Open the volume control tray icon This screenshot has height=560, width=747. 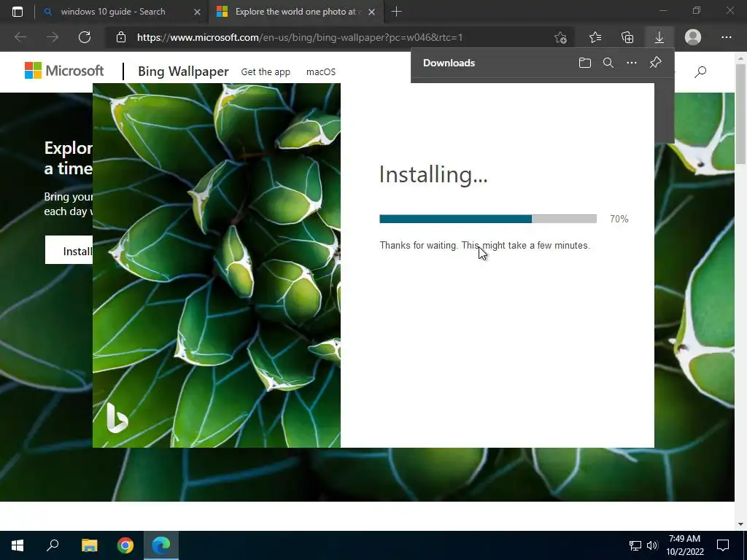(652, 545)
